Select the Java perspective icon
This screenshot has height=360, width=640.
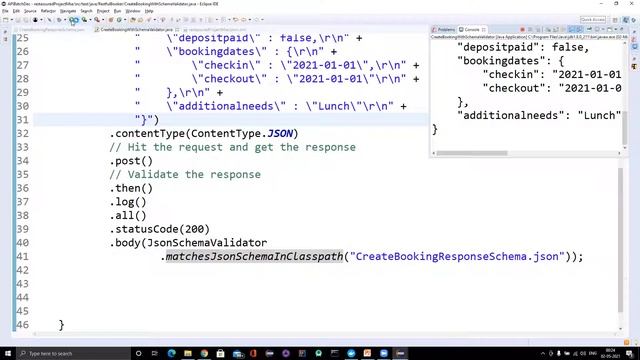pyautogui.click(x=625, y=20)
